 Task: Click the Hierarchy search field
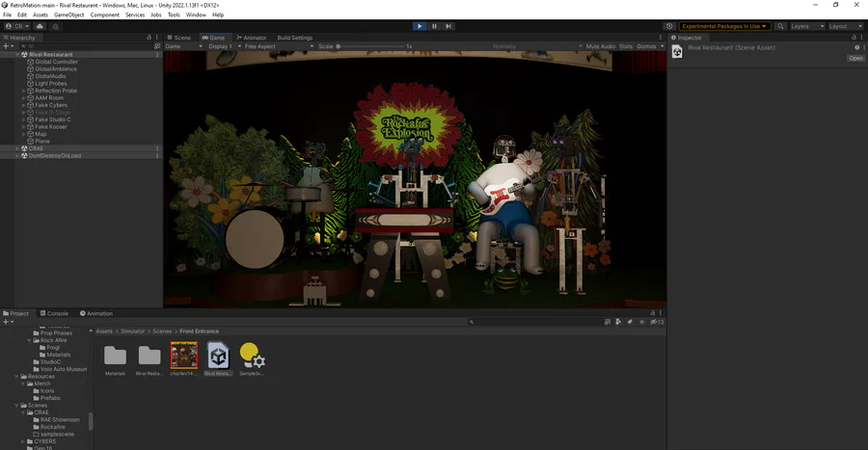pyautogui.click(x=88, y=46)
